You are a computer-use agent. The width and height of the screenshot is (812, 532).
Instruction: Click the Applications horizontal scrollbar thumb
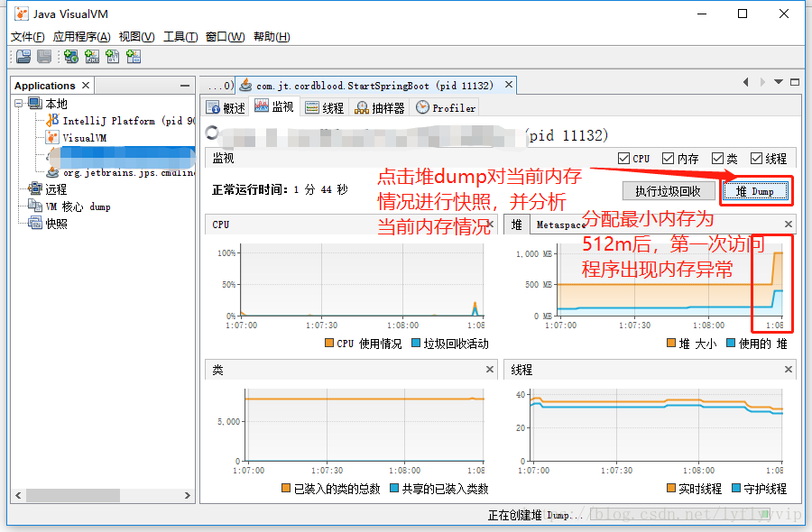click(x=73, y=495)
